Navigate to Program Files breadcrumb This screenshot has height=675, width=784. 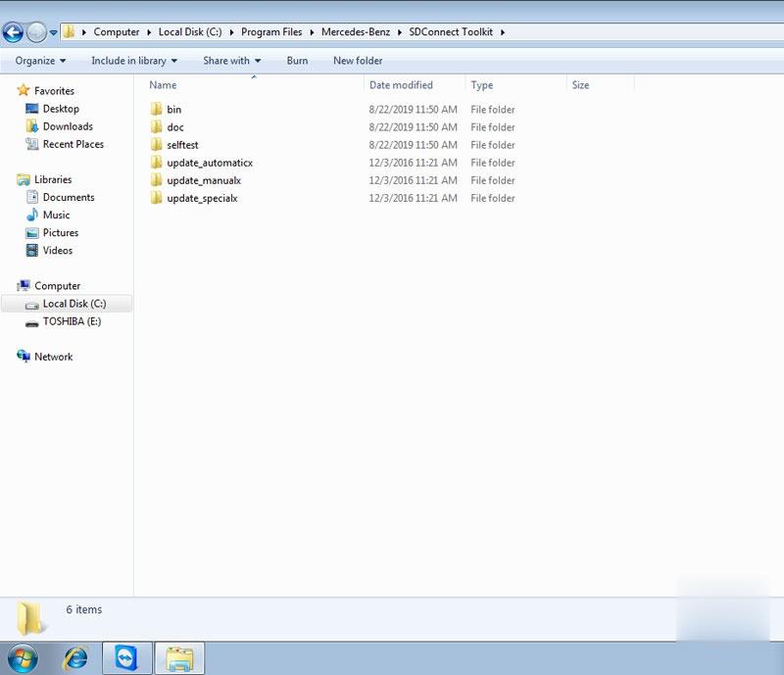271,32
